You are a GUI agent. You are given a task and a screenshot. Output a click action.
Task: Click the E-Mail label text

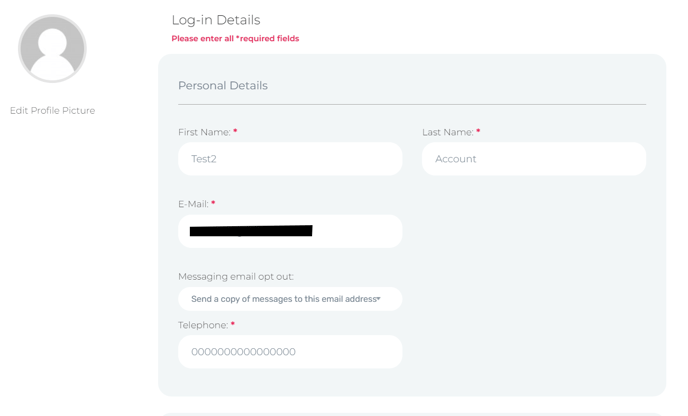(193, 204)
